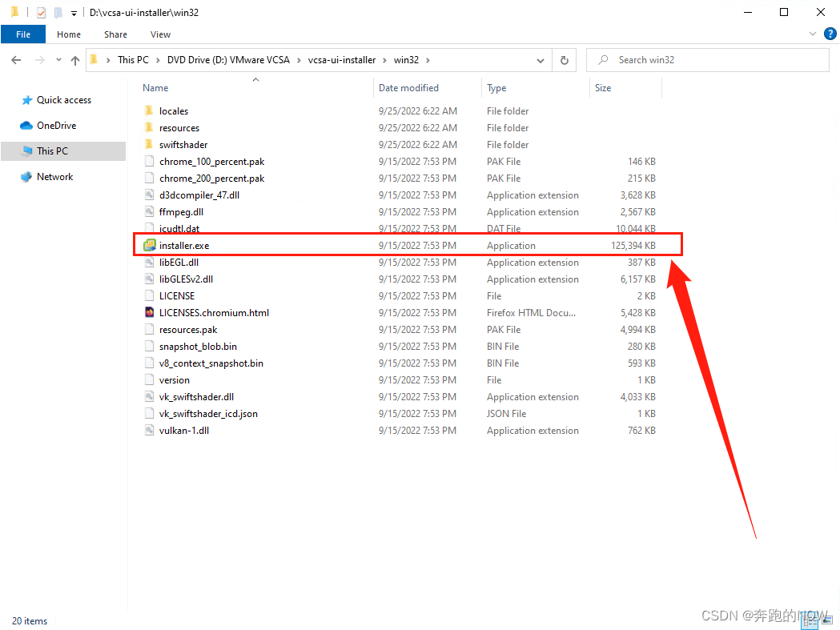Image resolution: width=840 pixels, height=630 pixels.
Task: Open the recent locations dropdown arrow
Action: click(x=58, y=60)
